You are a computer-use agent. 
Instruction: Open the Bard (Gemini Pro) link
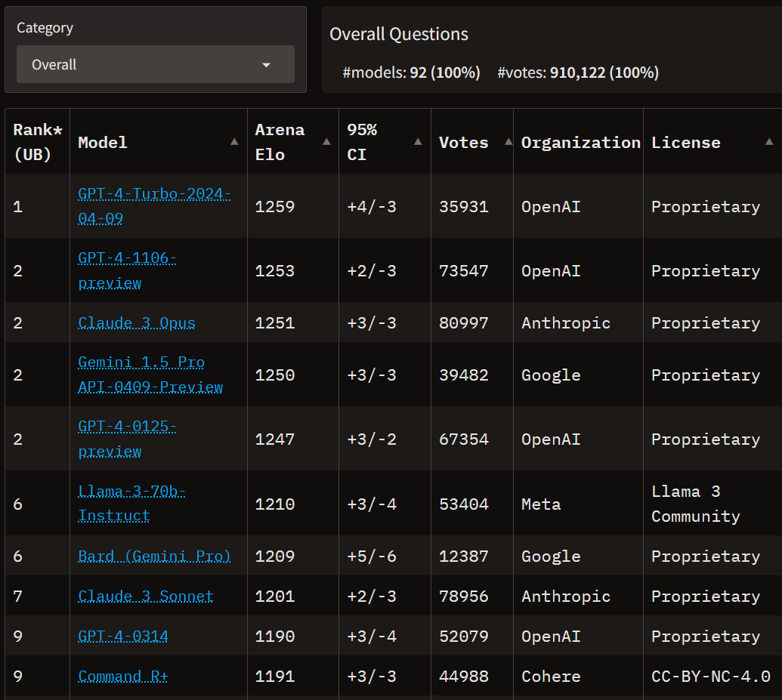click(154, 556)
